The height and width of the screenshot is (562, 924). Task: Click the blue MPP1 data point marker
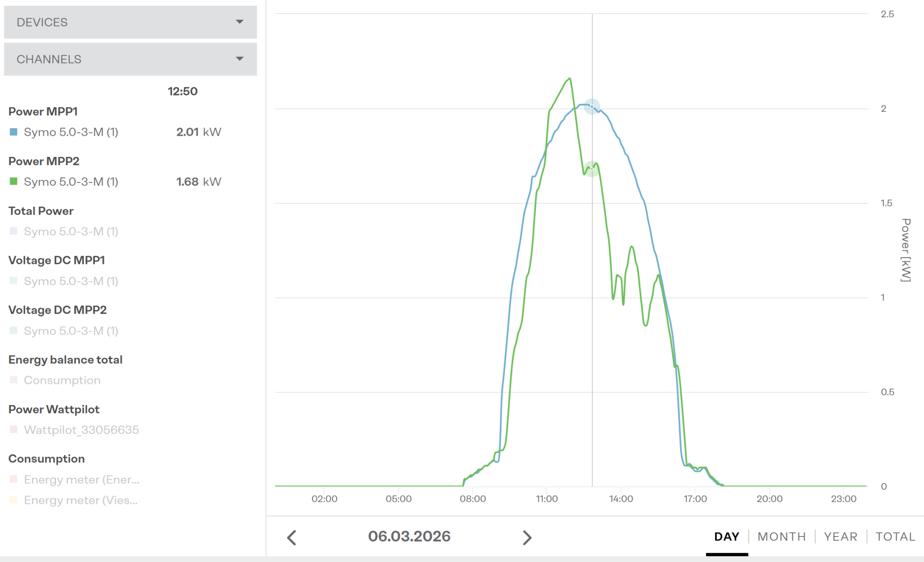pyautogui.click(x=591, y=106)
